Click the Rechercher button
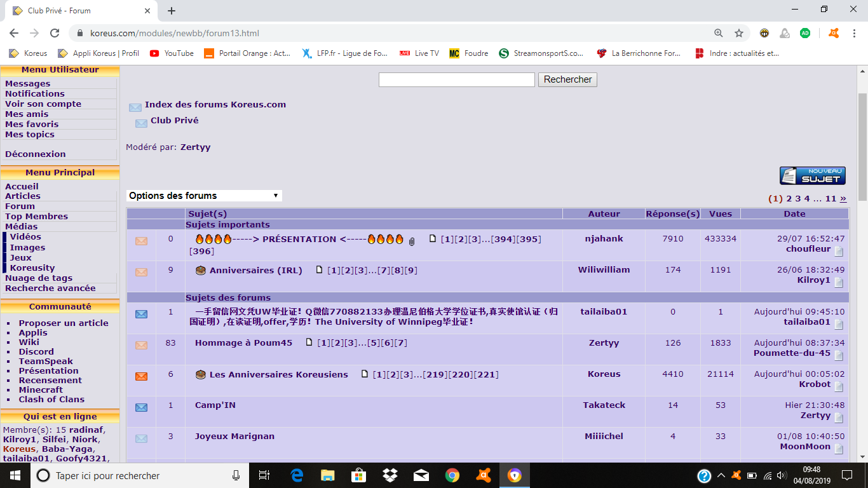This screenshot has height=488, width=868. coord(568,79)
